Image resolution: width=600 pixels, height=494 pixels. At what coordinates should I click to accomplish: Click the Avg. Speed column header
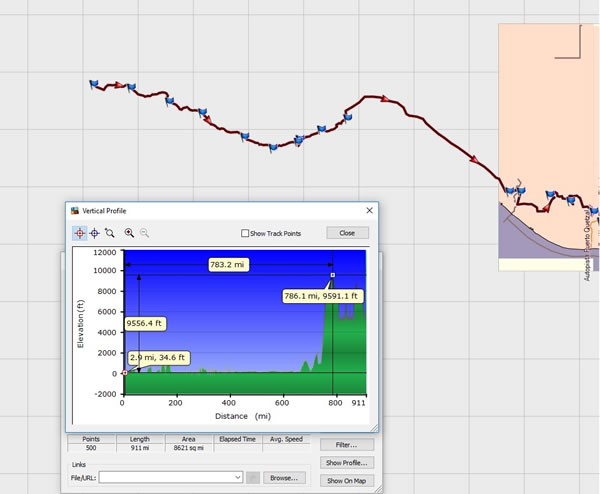(x=286, y=439)
